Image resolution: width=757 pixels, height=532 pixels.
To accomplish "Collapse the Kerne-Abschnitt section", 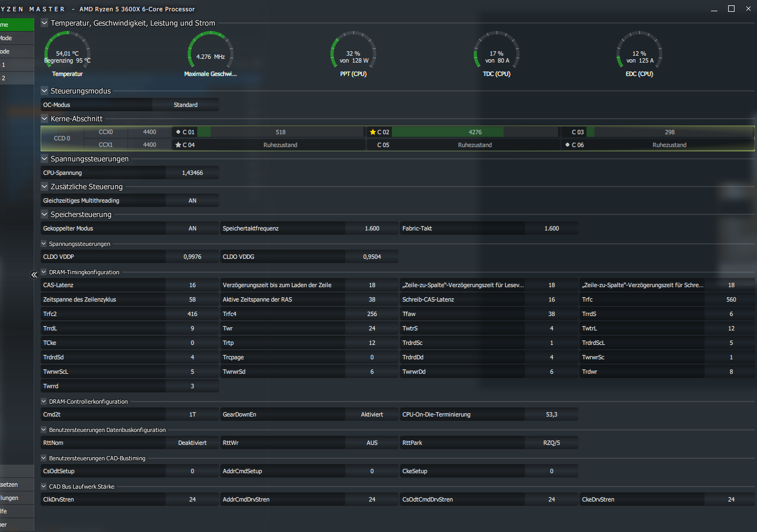I will [x=44, y=119].
